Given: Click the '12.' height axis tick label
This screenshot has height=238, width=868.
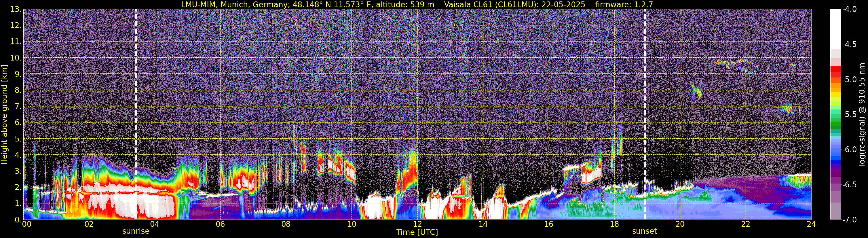Looking at the screenshot, I should click(x=16, y=26).
